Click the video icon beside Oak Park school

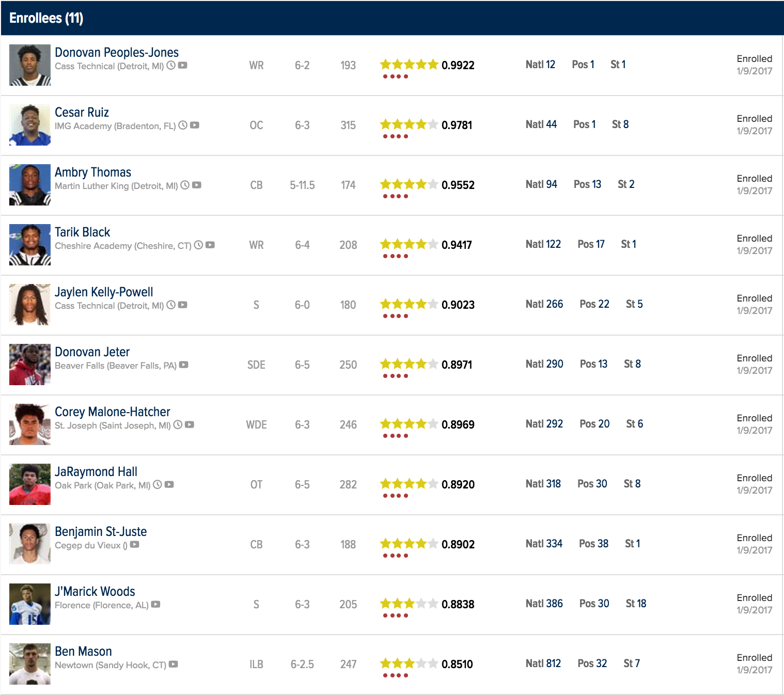click(169, 485)
